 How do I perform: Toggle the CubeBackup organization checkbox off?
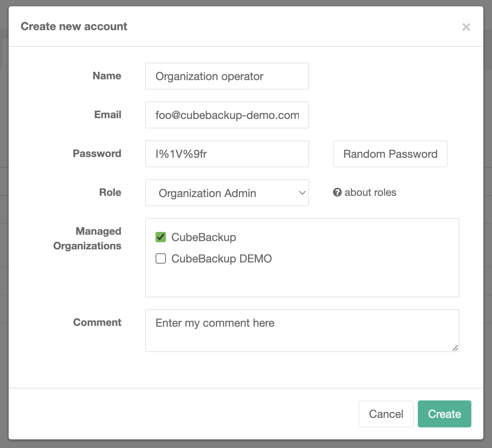[x=160, y=237]
